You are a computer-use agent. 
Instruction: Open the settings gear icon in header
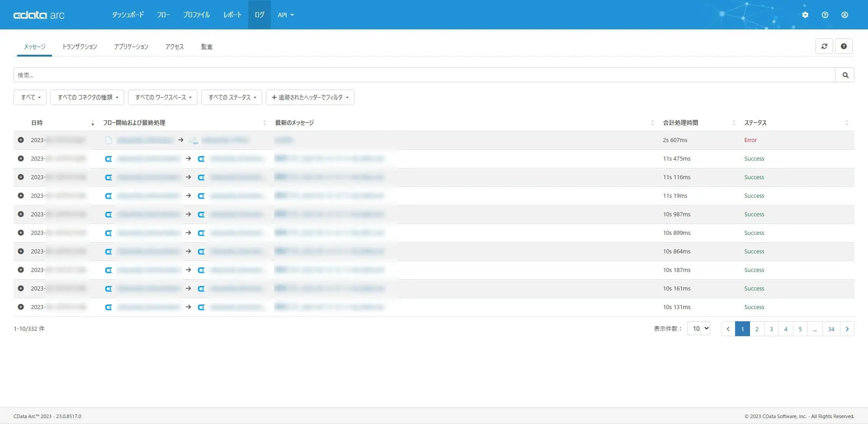[805, 15]
